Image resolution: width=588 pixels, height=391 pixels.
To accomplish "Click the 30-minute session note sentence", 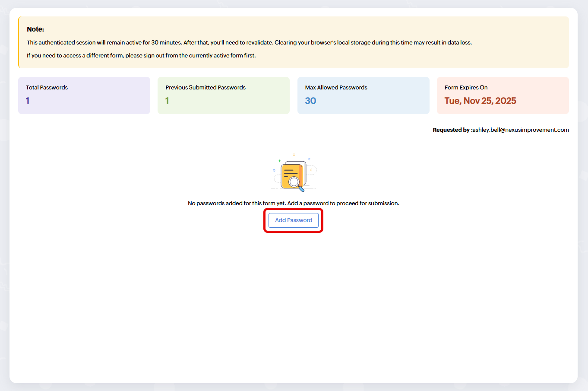I will click(x=104, y=42).
